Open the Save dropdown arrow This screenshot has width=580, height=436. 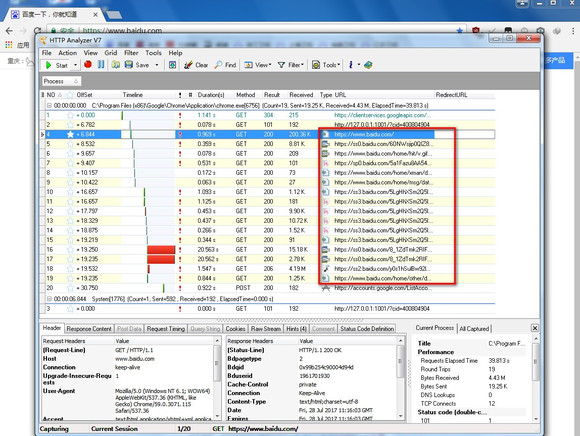pos(157,65)
